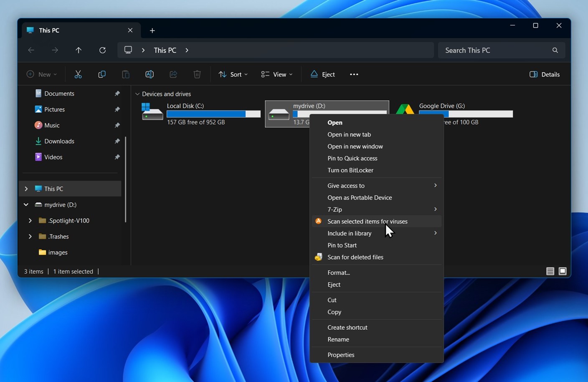Select the images folder in sidebar
The height and width of the screenshot is (382, 588).
[58, 252]
